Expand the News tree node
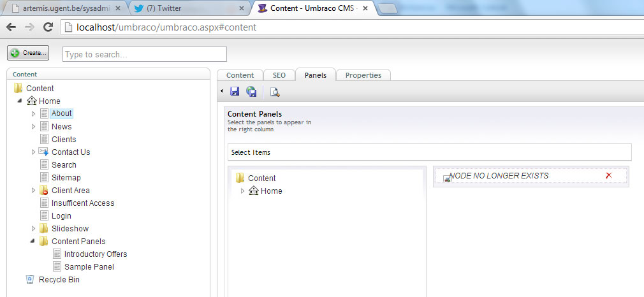The image size is (644, 297). pyautogui.click(x=33, y=126)
